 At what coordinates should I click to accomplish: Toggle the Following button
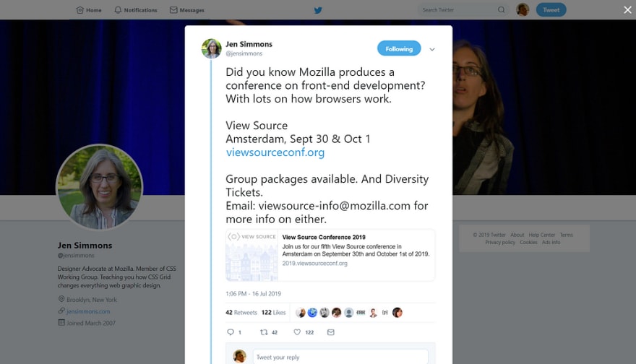pyautogui.click(x=399, y=48)
